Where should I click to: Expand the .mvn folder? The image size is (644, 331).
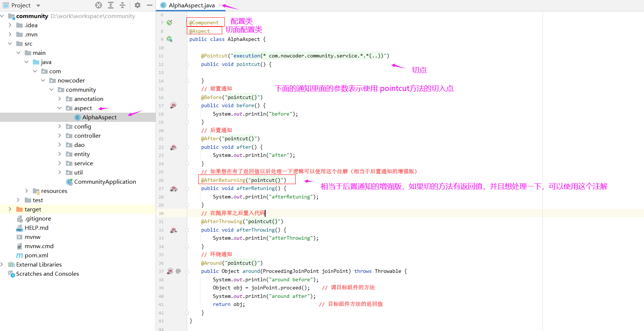click(x=10, y=34)
